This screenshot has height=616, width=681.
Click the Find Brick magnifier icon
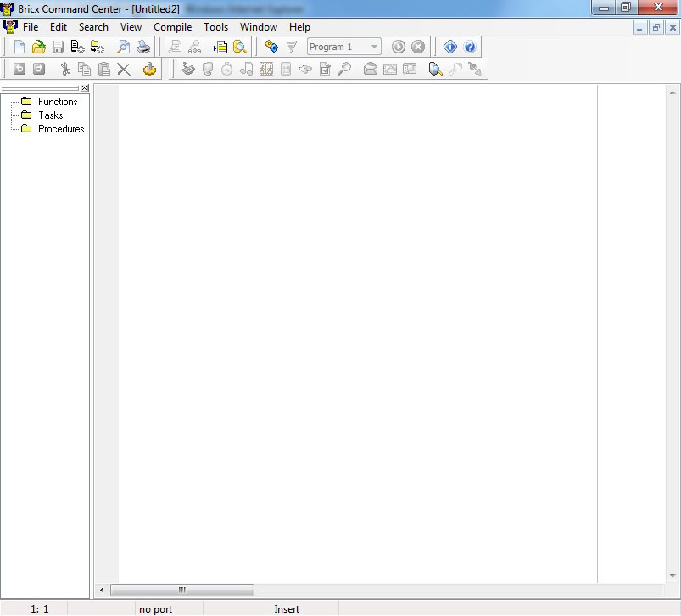435,69
